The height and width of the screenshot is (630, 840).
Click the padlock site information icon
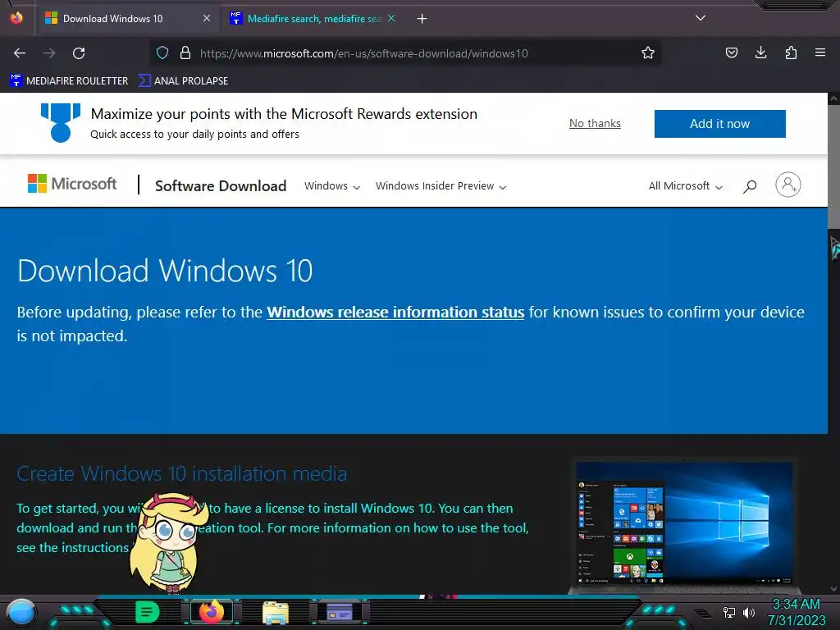(x=185, y=52)
